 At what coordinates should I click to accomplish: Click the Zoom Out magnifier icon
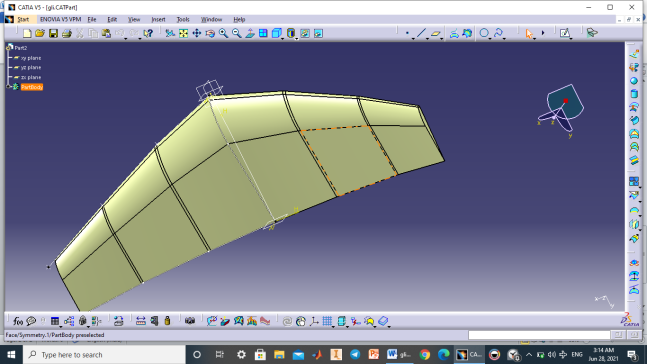236,33
